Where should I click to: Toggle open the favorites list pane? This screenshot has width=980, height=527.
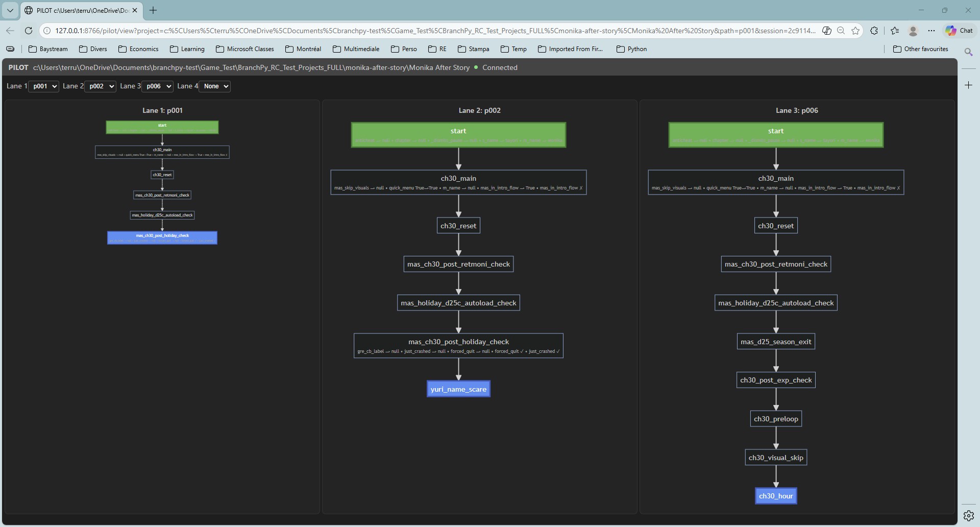(x=894, y=31)
